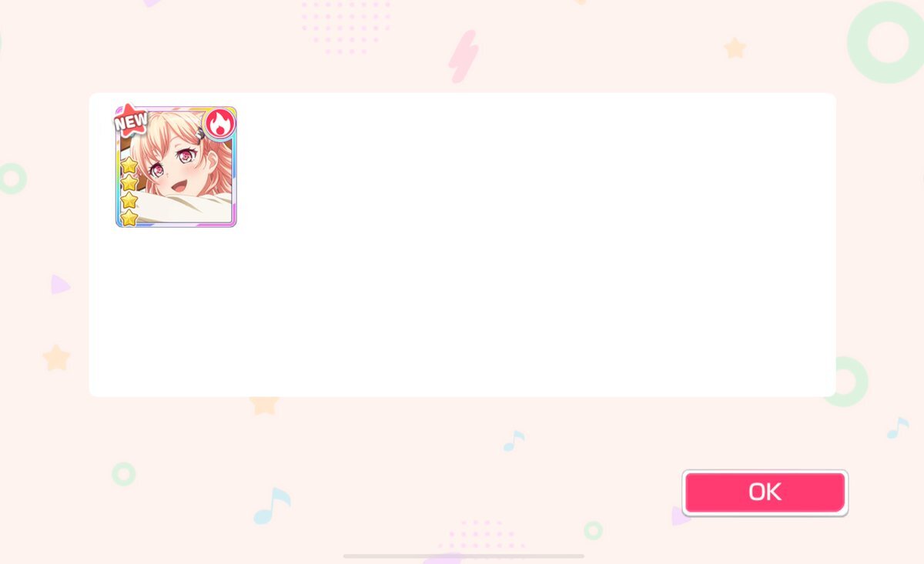Tap the small blue note below panel
This screenshot has width=924, height=564.
point(514,440)
